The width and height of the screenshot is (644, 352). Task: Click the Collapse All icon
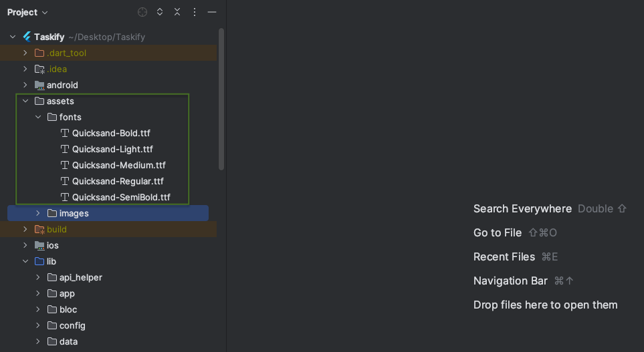(177, 12)
